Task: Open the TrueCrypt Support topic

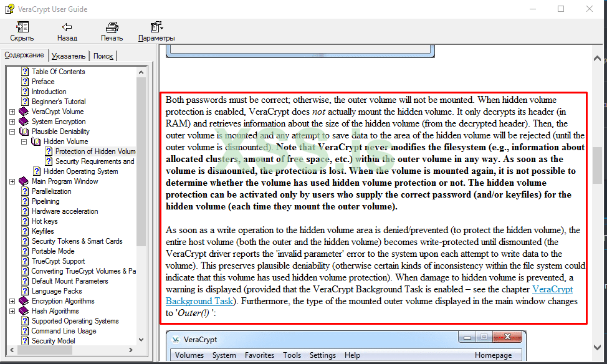Action: click(58, 261)
